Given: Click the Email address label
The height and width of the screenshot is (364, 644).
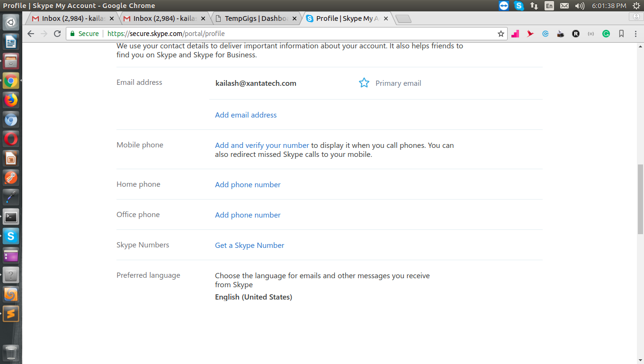Looking at the screenshot, I should click(x=139, y=82).
